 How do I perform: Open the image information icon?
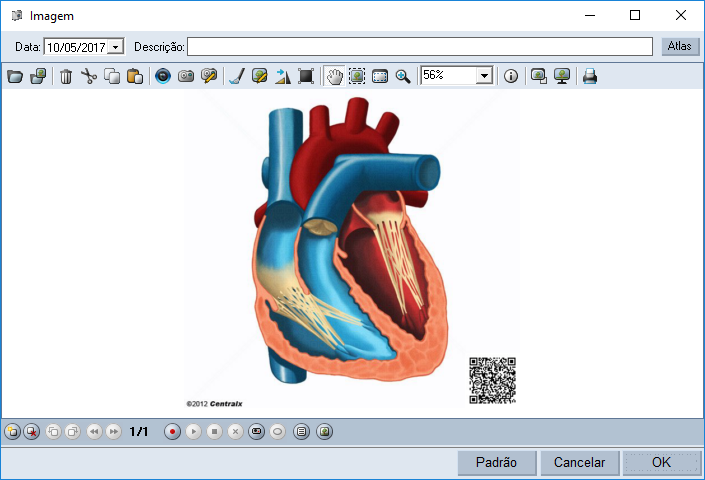511,76
